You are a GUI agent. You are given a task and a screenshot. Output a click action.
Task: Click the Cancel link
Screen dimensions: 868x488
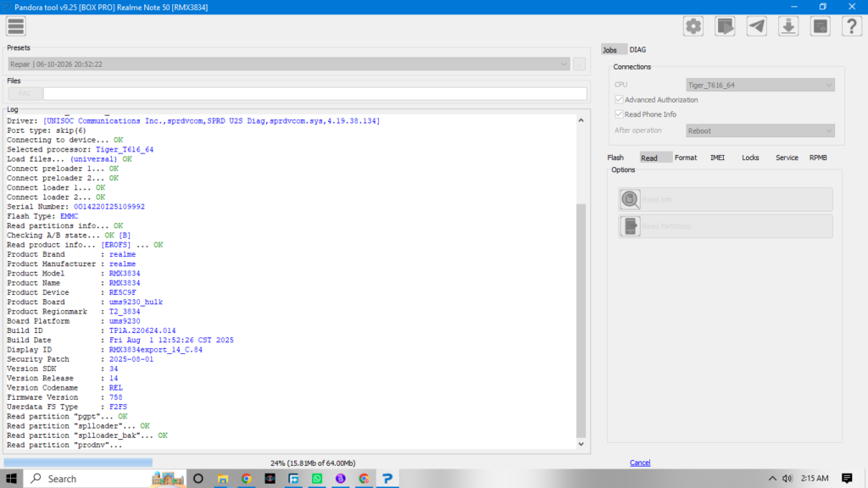[x=640, y=463]
